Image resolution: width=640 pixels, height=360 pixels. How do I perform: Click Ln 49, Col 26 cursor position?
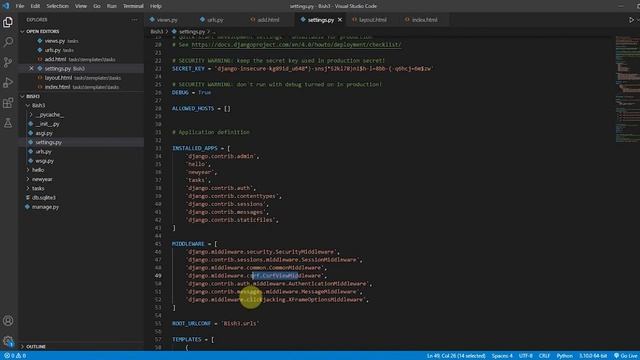click(x=456, y=356)
